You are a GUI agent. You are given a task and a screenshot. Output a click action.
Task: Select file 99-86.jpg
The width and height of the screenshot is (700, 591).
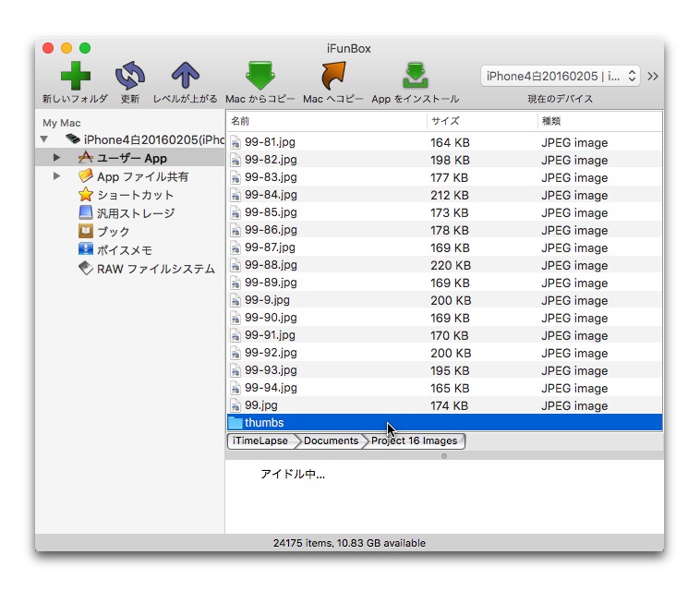(x=444, y=230)
